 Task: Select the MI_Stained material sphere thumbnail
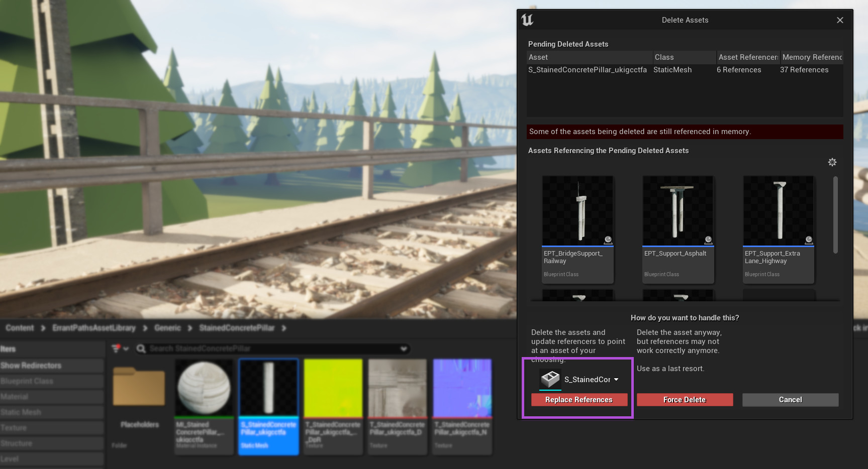[x=204, y=387]
